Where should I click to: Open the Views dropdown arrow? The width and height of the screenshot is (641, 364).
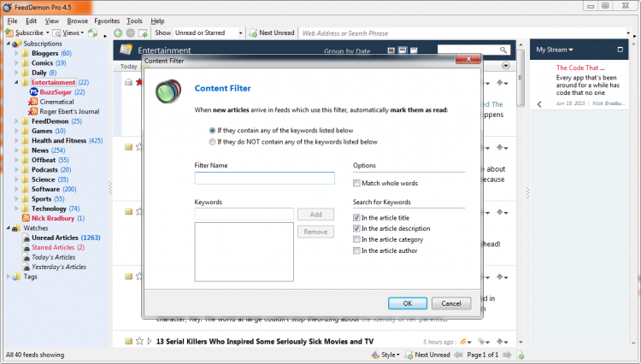pyautogui.click(x=82, y=32)
